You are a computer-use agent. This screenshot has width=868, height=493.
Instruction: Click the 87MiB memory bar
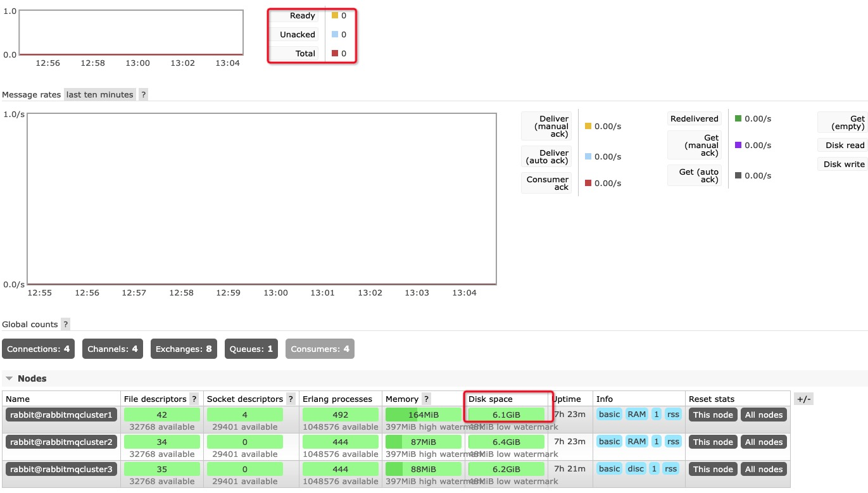pyautogui.click(x=424, y=442)
